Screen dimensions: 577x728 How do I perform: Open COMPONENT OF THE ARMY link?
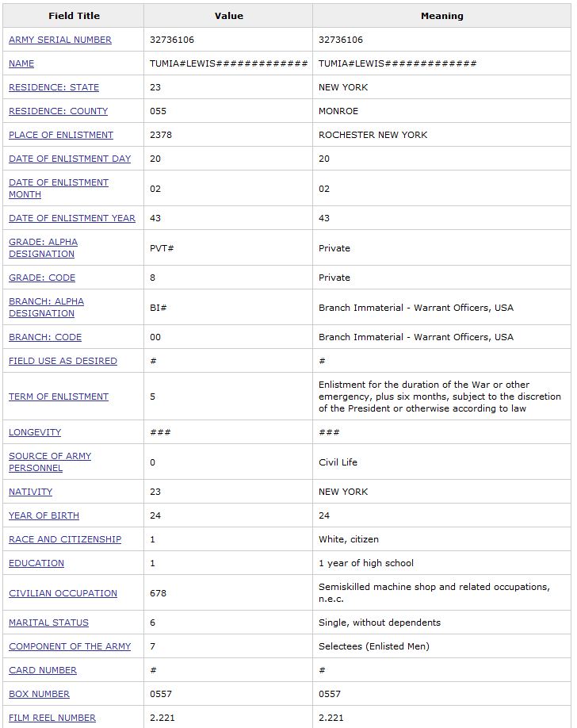(70, 646)
